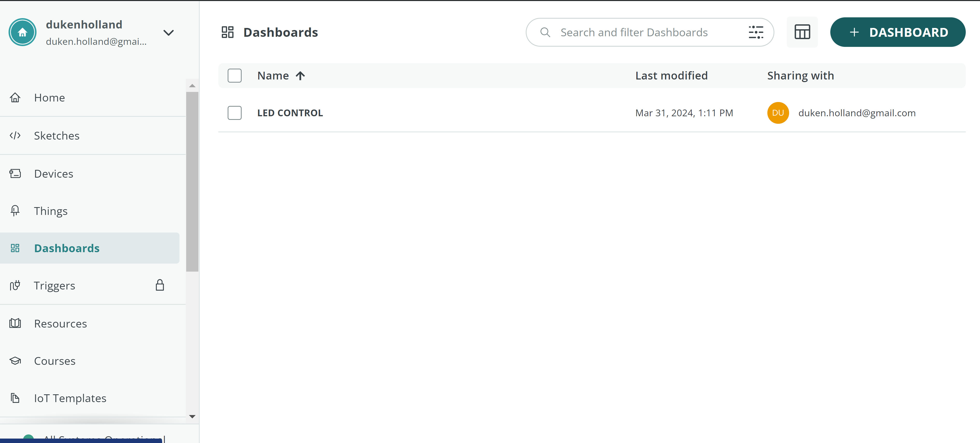The width and height of the screenshot is (980, 443).
Task: Click the sidebar vertical scrollbar thumb
Action: pyautogui.click(x=192, y=182)
